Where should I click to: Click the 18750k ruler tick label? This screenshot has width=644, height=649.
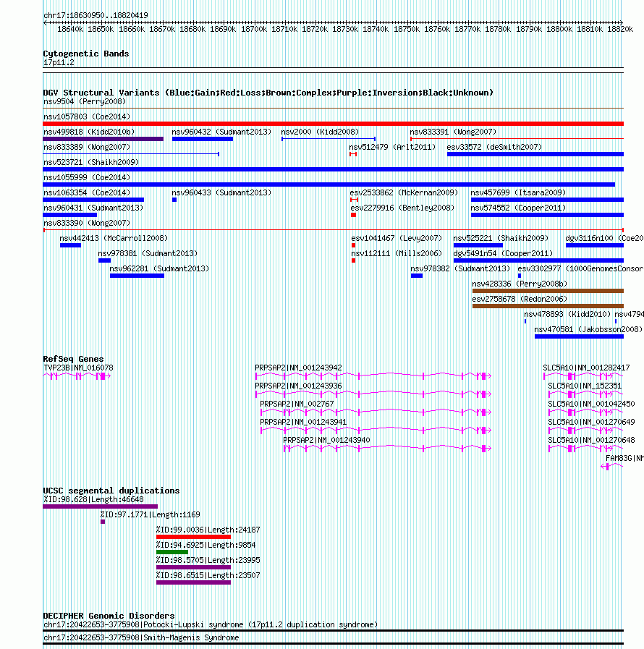(x=407, y=29)
